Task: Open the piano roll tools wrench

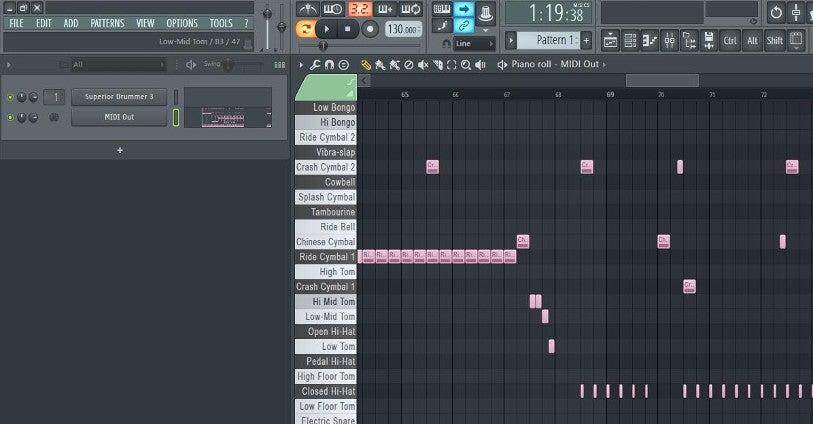Action: tap(316, 65)
